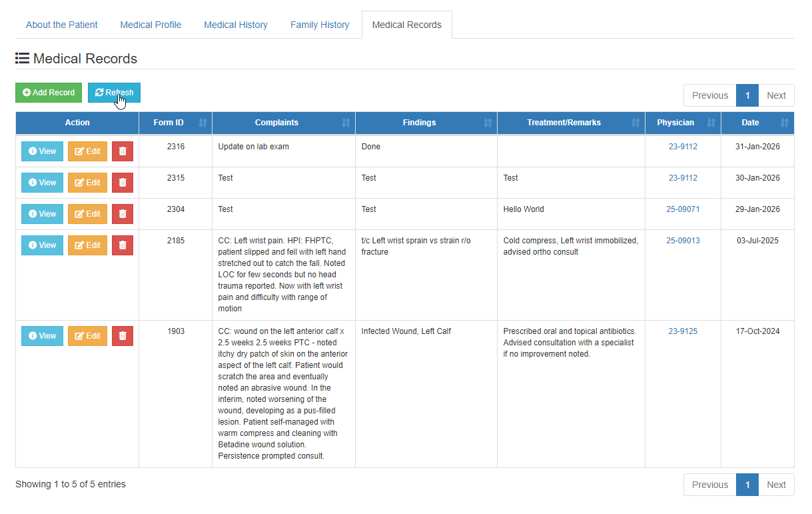This screenshot has width=812, height=514.
Task: View record 2316 details
Action: point(43,151)
